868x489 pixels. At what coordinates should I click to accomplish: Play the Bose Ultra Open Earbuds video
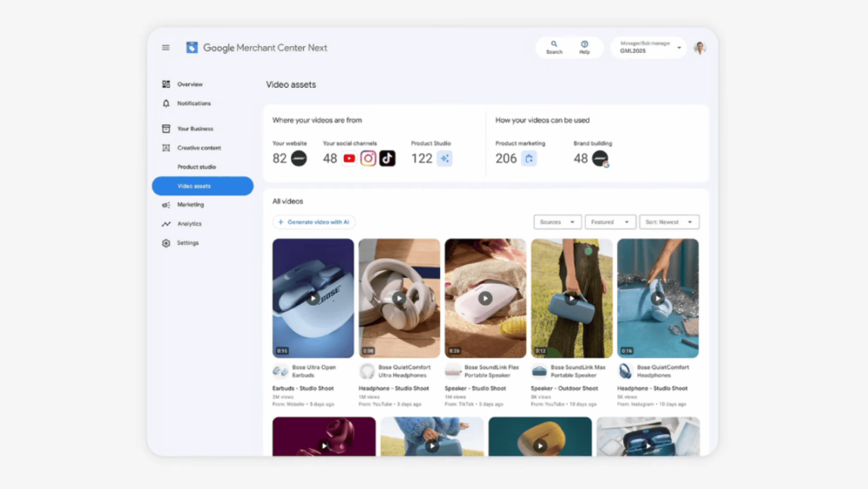(x=312, y=299)
